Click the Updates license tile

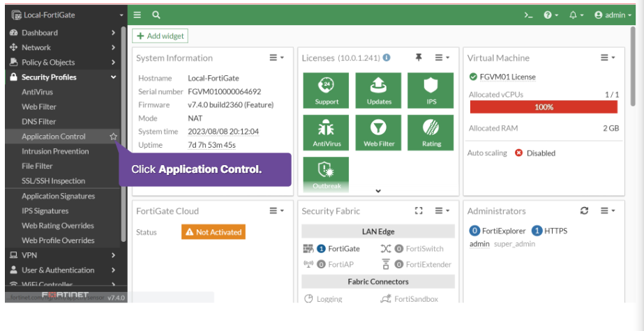click(378, 91)
